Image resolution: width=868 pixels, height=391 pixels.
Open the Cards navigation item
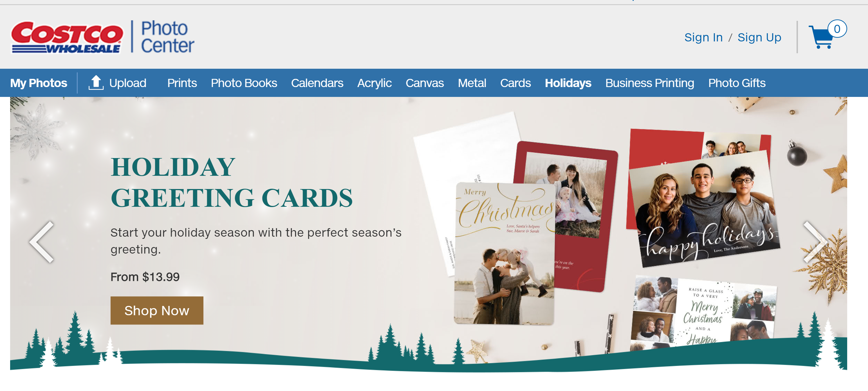pos(515,83)
